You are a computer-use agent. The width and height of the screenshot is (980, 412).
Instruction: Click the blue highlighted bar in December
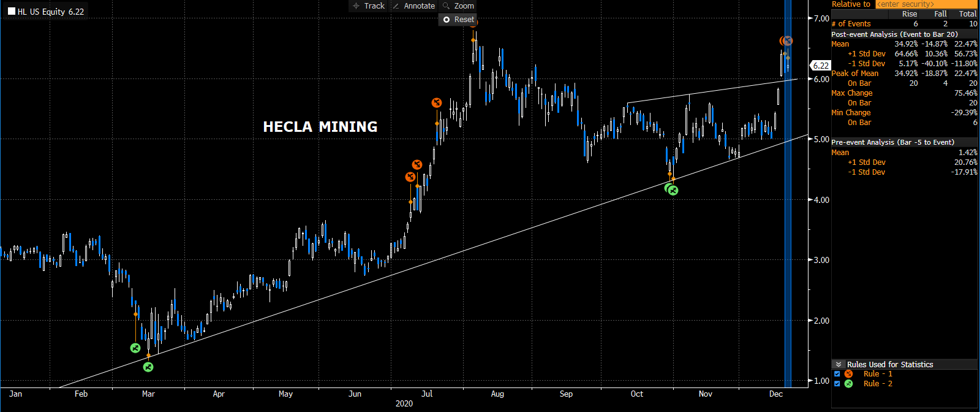click(x=788, y=194)
